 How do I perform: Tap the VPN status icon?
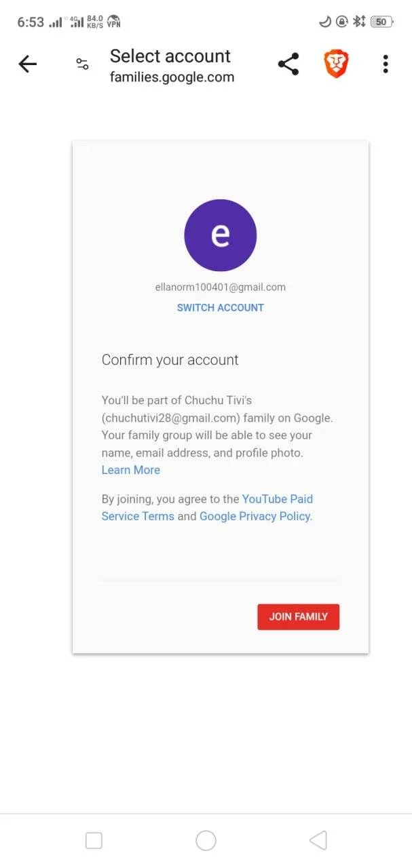tap(114, 22)
